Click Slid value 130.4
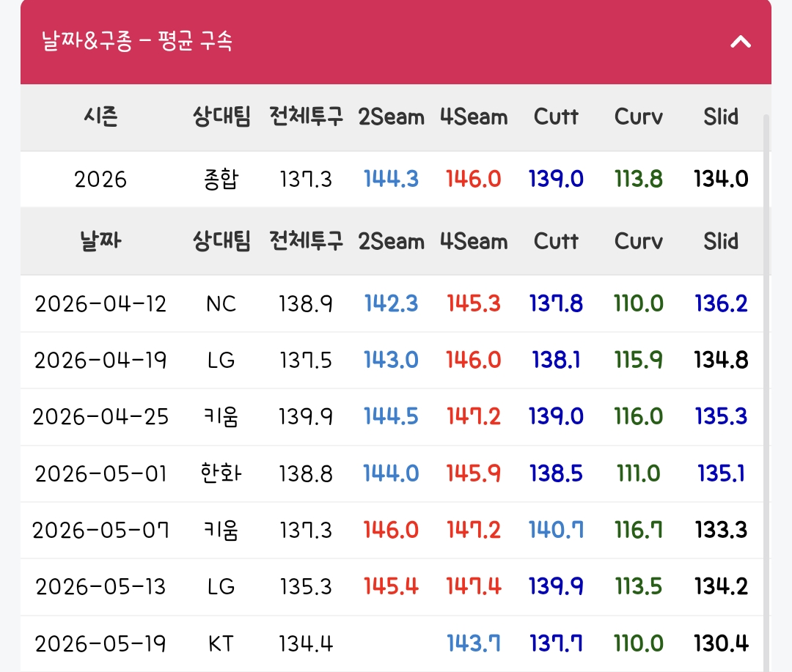 (x=721, y=644)
